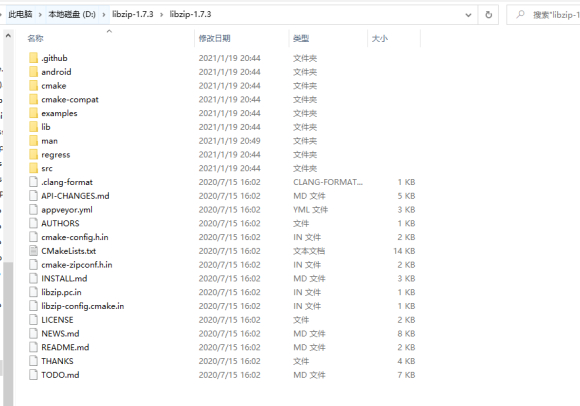Select the cmake-compat folder icon

click(x=33, y=99)
